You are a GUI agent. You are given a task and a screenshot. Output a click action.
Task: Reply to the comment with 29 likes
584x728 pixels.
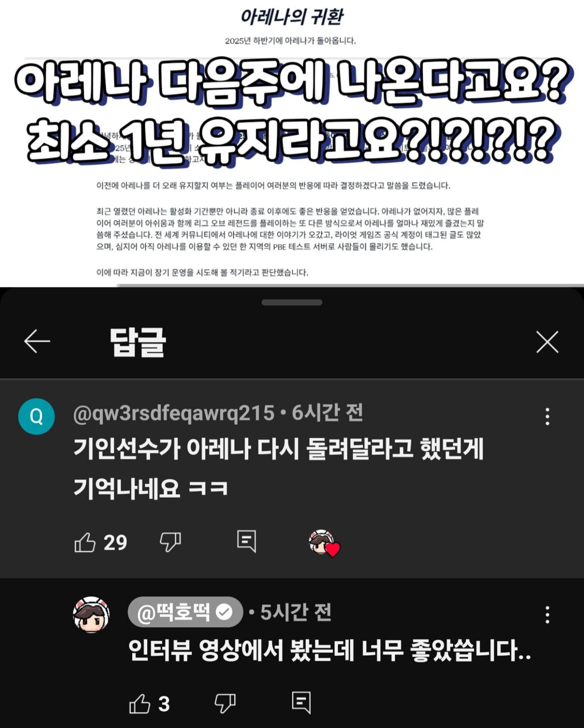(x=247, y=542)
